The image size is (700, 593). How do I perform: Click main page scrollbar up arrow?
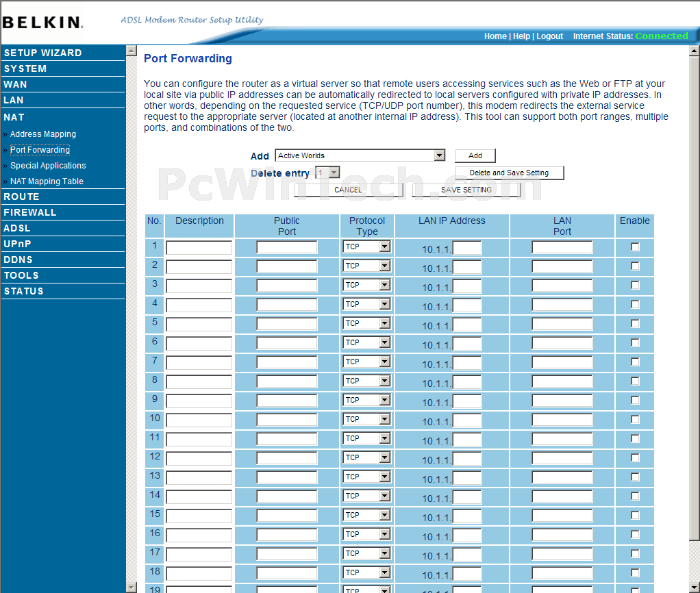click(695, 51)
